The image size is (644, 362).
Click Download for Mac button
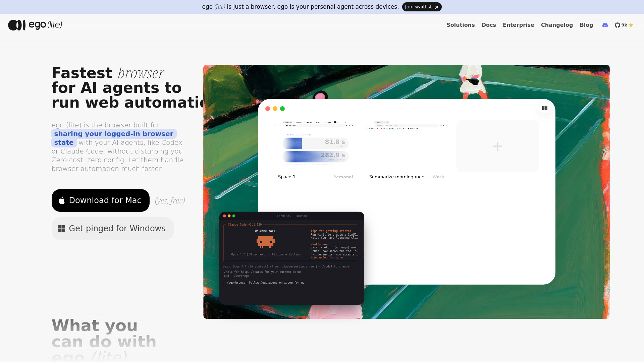coord(101,200)
